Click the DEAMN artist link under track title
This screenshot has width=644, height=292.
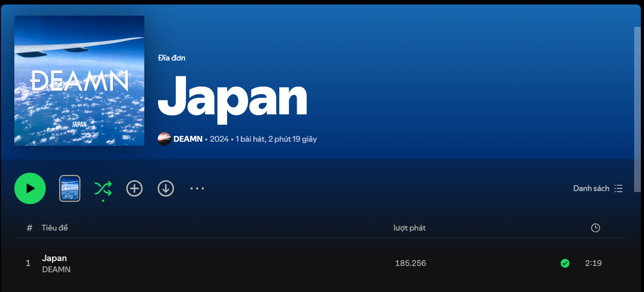(x=56, y=270)
